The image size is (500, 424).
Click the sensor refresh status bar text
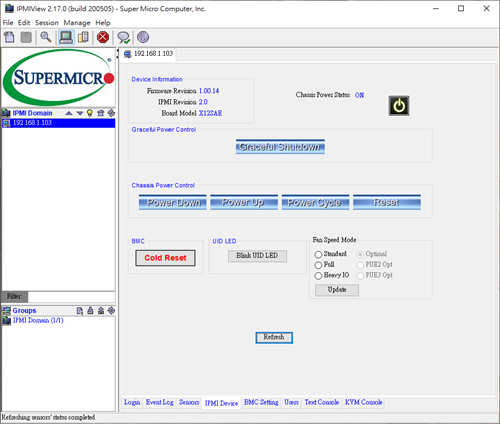[48, 417]
